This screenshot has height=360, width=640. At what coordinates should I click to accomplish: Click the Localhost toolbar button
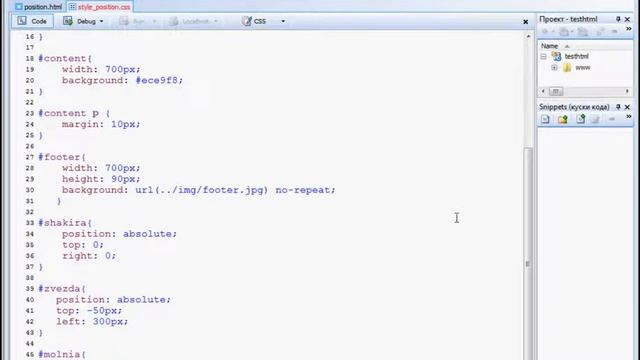[x=190, y=21]
